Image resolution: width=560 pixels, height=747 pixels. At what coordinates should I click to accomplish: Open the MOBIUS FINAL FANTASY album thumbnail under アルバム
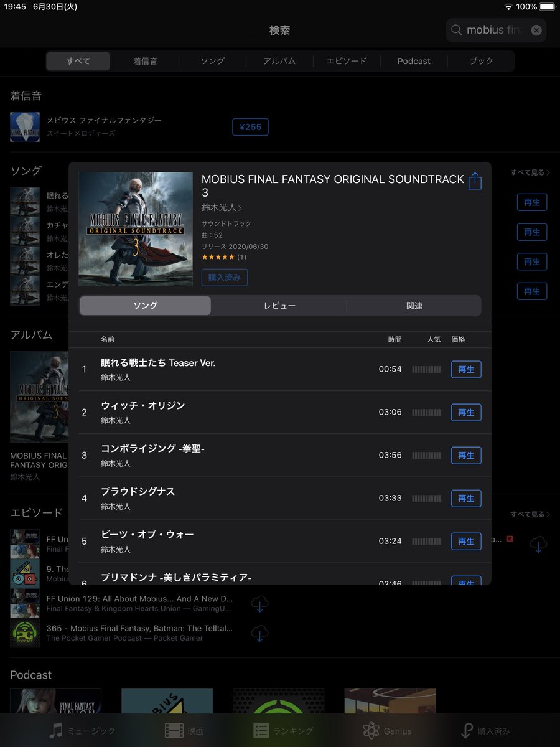(x=39, y=397)
